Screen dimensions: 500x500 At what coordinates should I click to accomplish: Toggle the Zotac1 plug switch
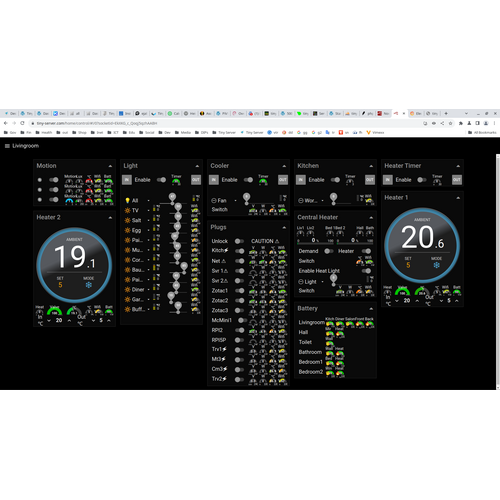pos(239,291)
